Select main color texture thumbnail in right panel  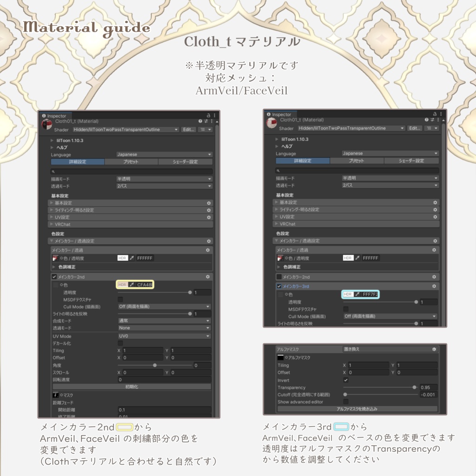[x=280, y=258]
